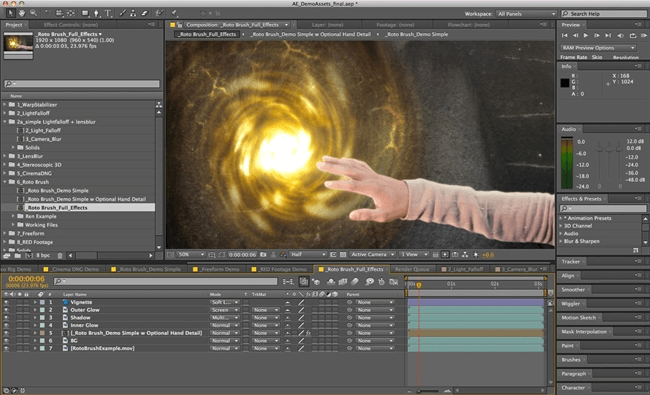Open the resolution Half dropdown
This screenshot has width=650, height=395.
click(x=308, y=254)
